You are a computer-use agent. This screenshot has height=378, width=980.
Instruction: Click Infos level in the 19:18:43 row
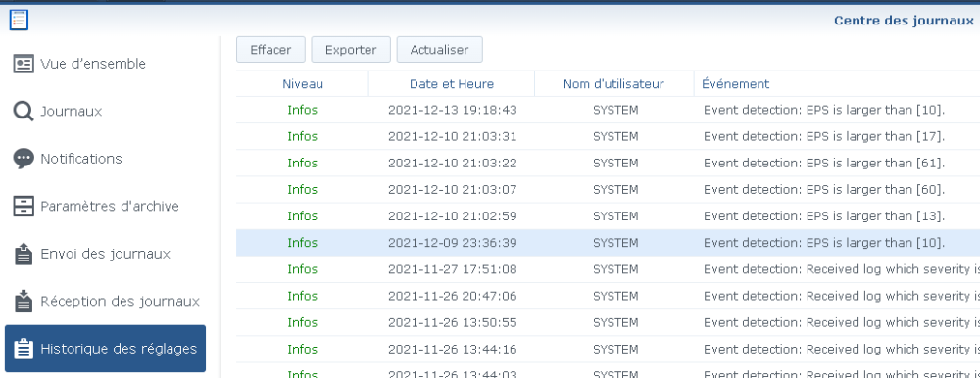(303, 110)
